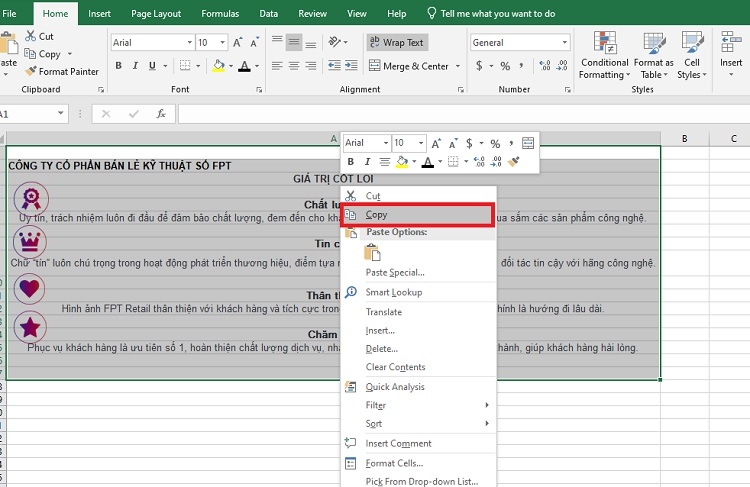Open Format Cells dialog from menu
The height and width of the screenshot is (487, 750).
point(394,463)
